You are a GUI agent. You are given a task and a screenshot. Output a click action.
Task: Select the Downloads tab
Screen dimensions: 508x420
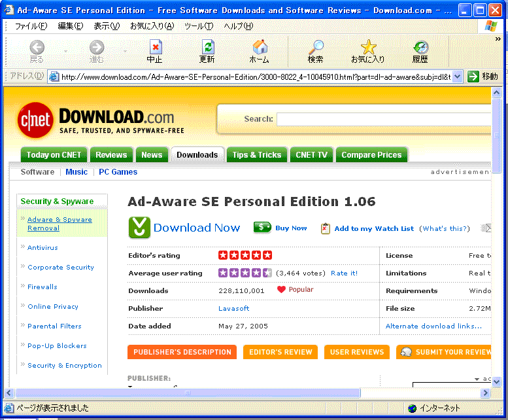click(197, 154)
